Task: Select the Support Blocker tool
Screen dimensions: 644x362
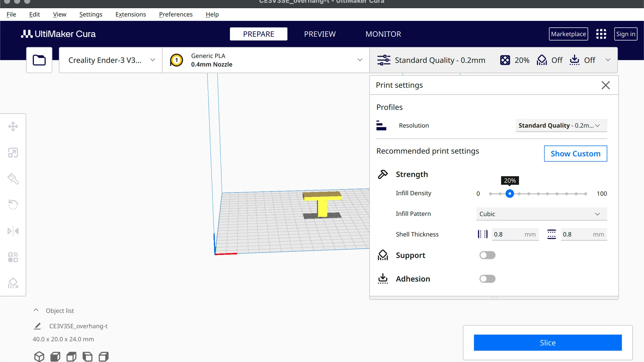Action: pos(13,283)
